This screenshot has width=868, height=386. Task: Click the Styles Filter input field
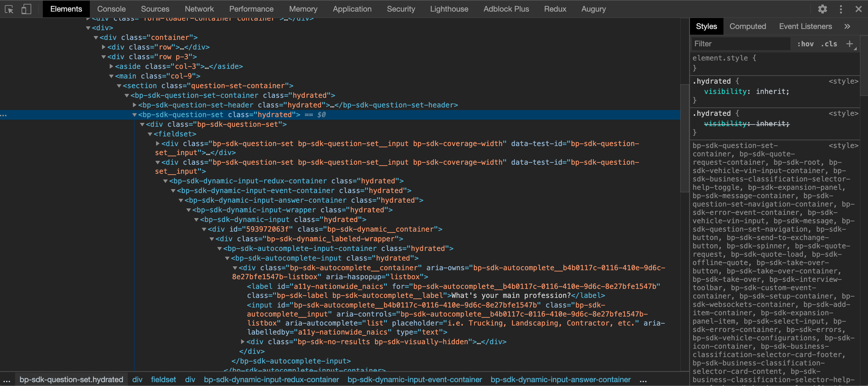(740, 44)
